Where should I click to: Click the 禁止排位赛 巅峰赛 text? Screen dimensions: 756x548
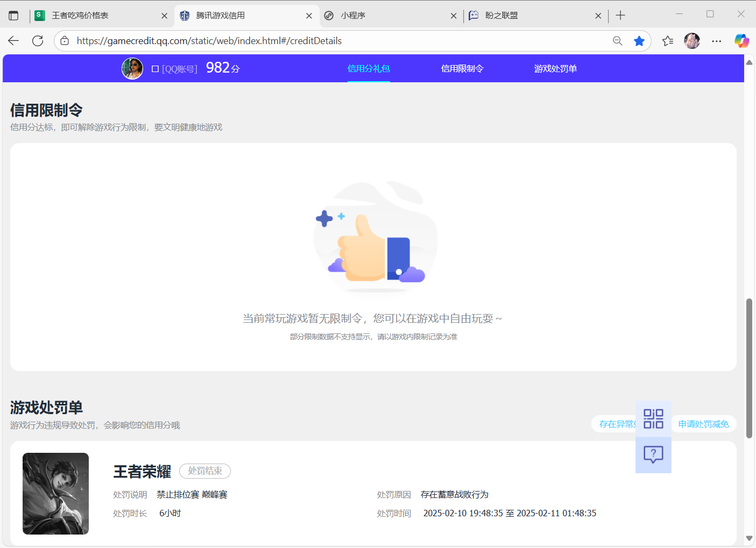tap(192, 495)
